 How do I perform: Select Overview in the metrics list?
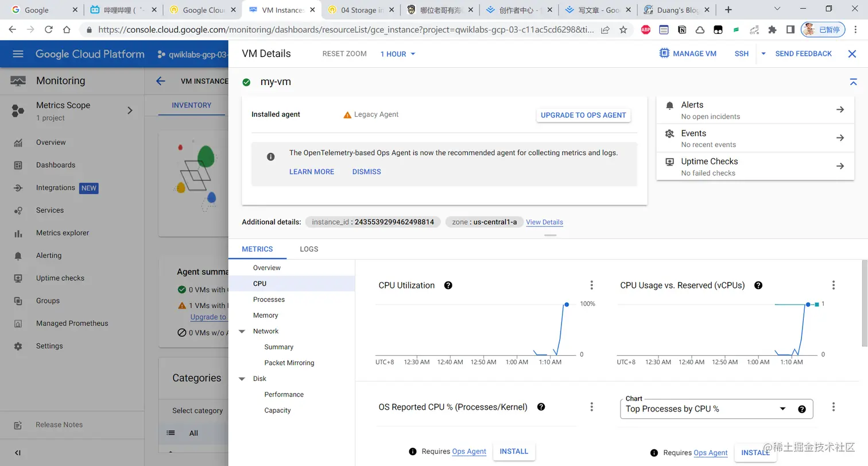point(267,268)
